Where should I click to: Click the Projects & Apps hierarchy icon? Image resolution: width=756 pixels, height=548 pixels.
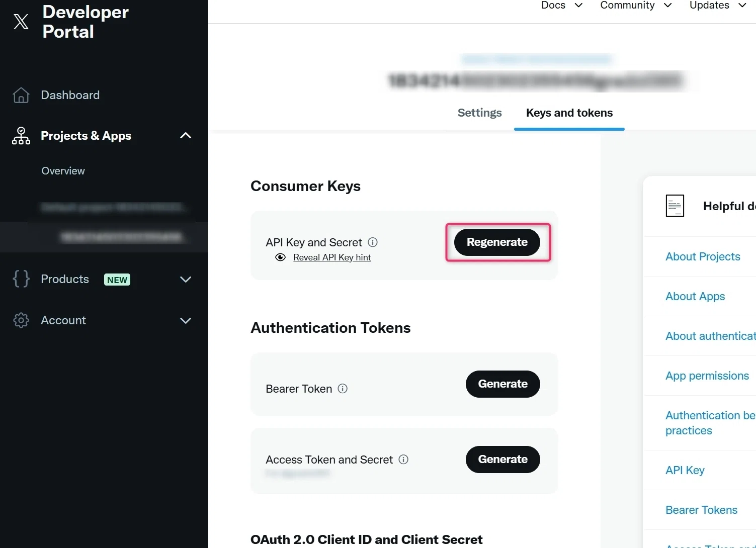(21, 136)
